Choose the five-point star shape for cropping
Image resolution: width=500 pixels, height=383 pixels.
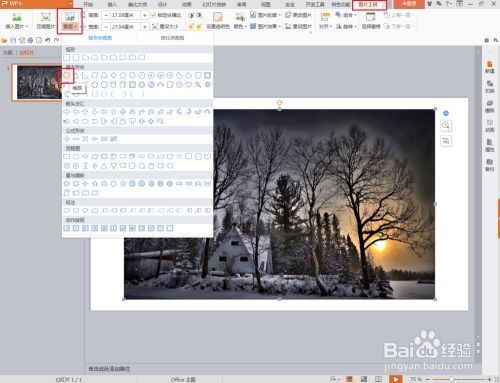pos(95,183)
